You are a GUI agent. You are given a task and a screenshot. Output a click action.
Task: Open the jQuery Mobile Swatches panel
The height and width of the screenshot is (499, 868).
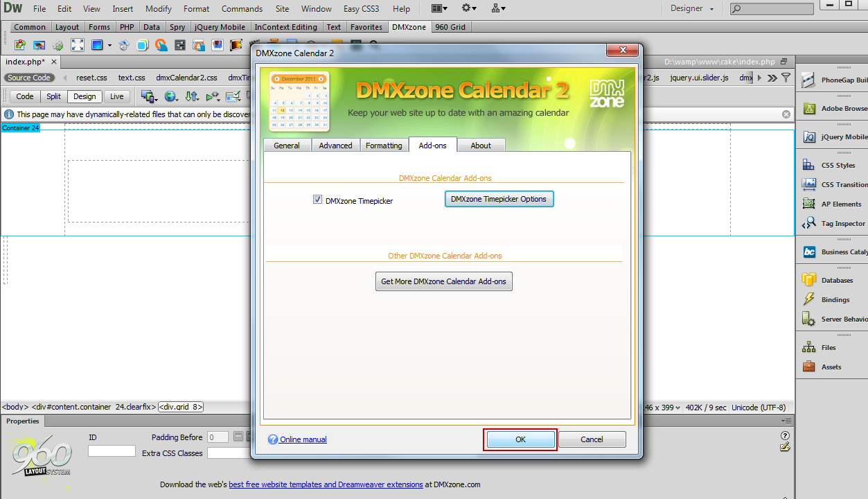point(833,137)
